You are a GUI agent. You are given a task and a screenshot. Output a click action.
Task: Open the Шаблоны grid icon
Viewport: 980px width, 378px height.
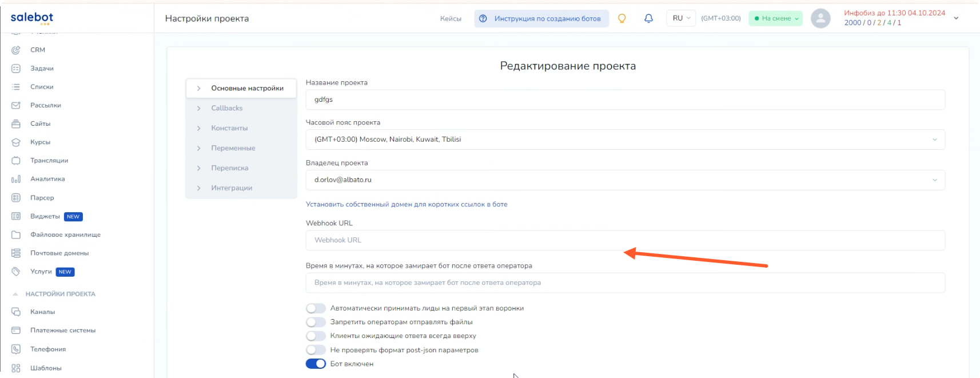(16, 368)
